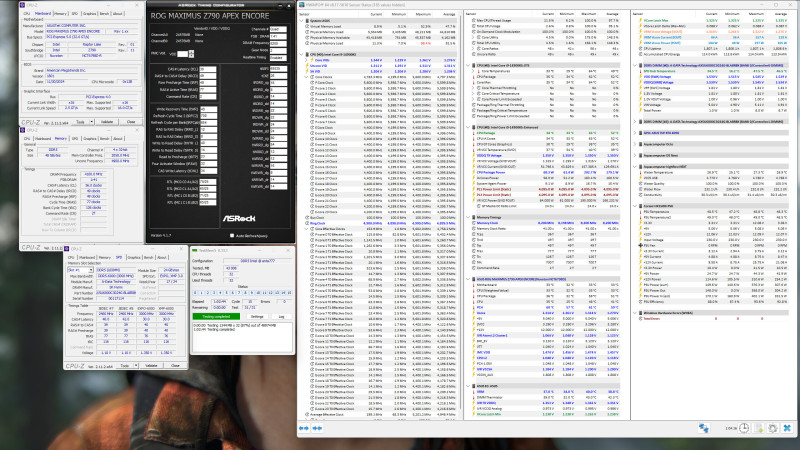Open About tab in CPU-Z SPD window

point(162,257)
